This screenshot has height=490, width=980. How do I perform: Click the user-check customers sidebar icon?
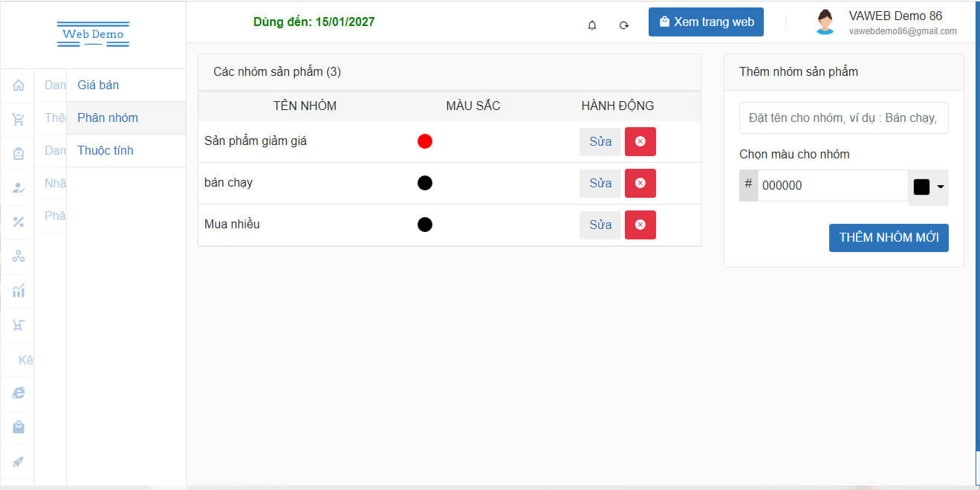pos(19,187)
